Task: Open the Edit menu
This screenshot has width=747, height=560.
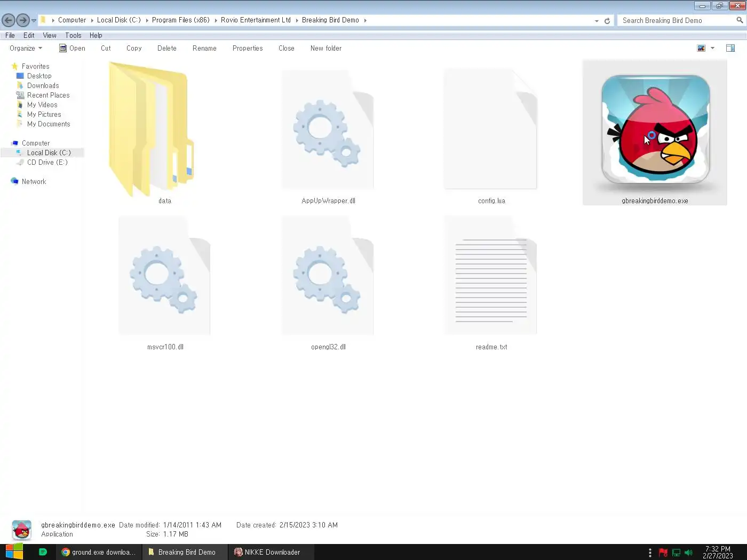Action: tap(29, 35)
